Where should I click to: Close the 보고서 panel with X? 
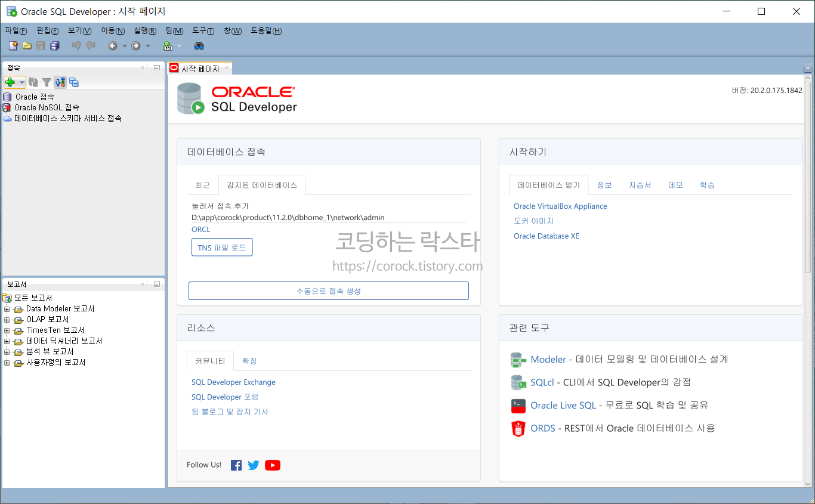143,285
